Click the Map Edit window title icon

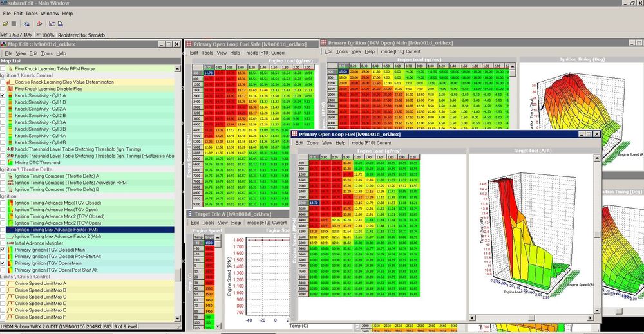[x=4, y=44]
